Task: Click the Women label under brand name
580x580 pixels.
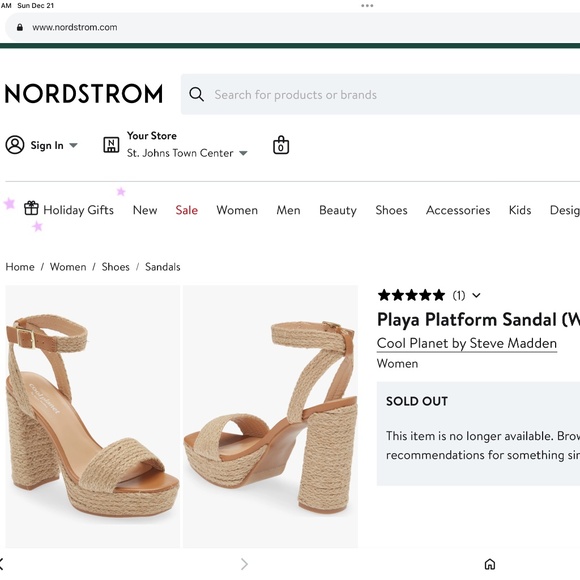Action: 397,363
